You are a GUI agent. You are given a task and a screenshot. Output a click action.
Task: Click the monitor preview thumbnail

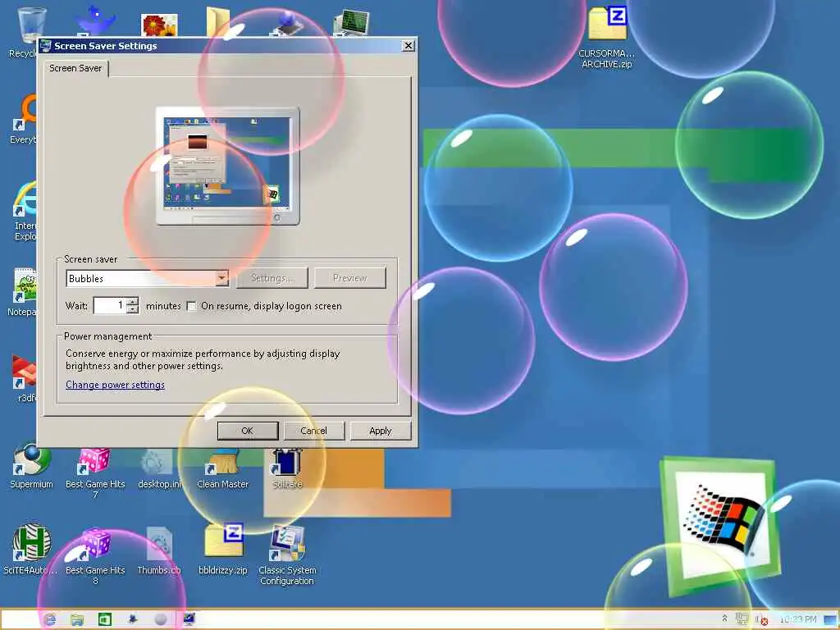click(228, 166)
